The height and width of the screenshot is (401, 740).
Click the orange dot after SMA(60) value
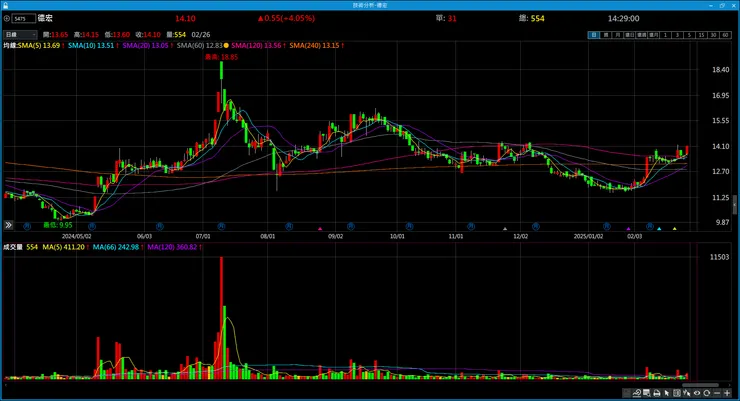[x=226, y=45]
